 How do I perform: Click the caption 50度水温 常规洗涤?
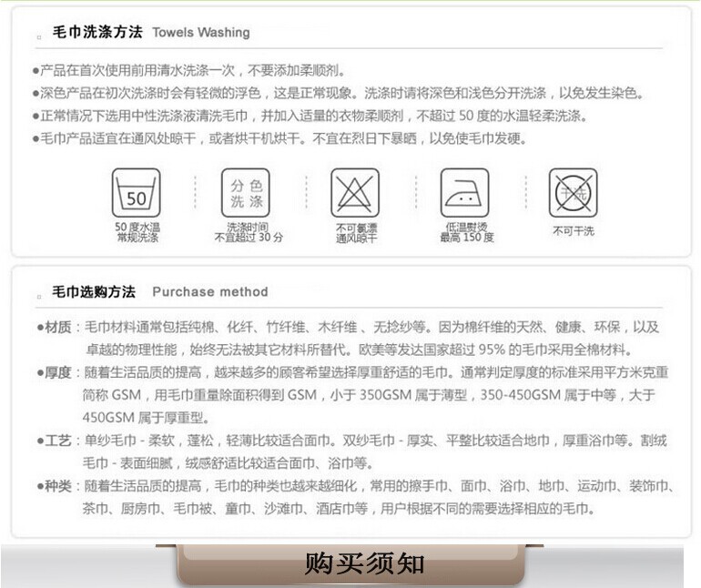137,232
